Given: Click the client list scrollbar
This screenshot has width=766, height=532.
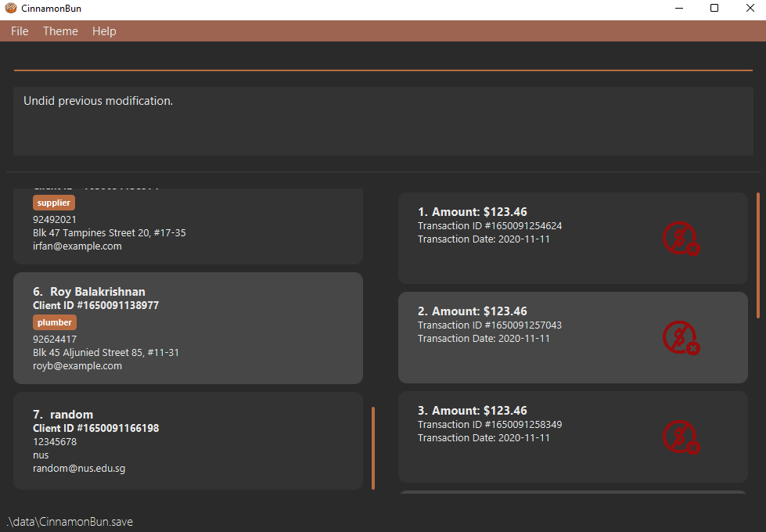Looking at the screenshot, I should pos(373,448).
